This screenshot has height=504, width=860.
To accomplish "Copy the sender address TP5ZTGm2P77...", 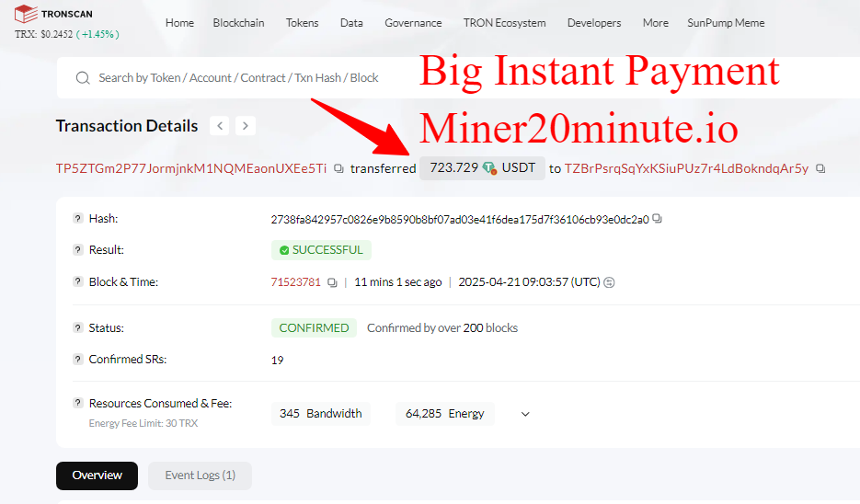I will 339,168.
